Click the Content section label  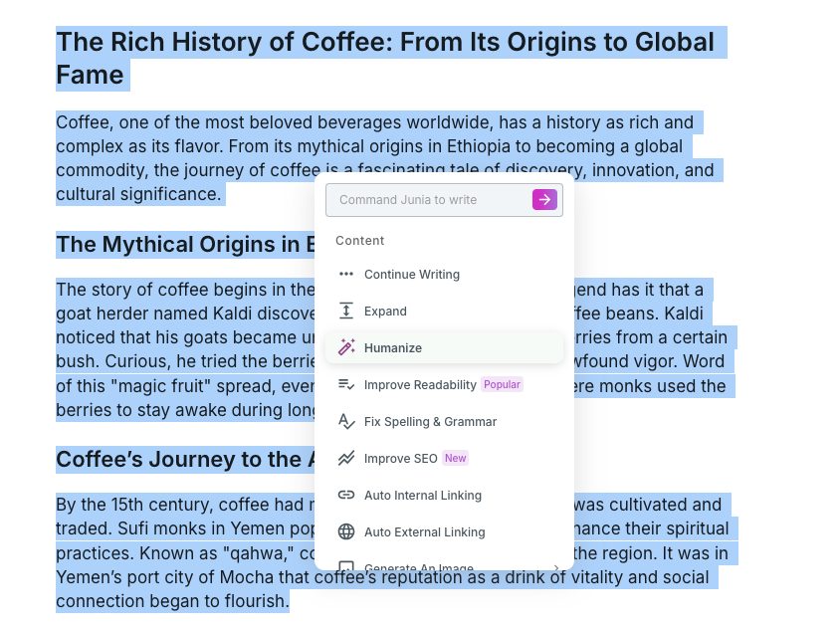pyautogui.click(x=360, y=241)
